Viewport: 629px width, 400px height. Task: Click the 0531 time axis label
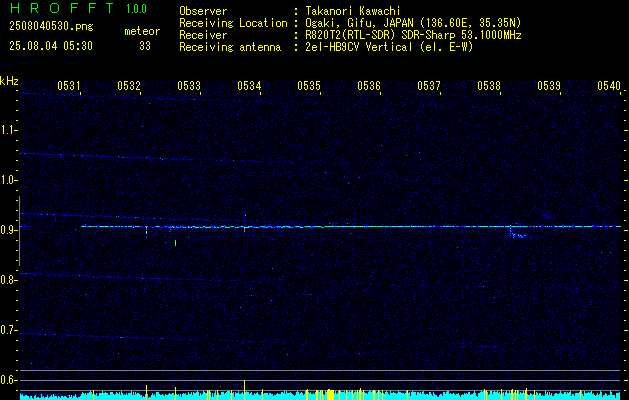coord(69,85)
